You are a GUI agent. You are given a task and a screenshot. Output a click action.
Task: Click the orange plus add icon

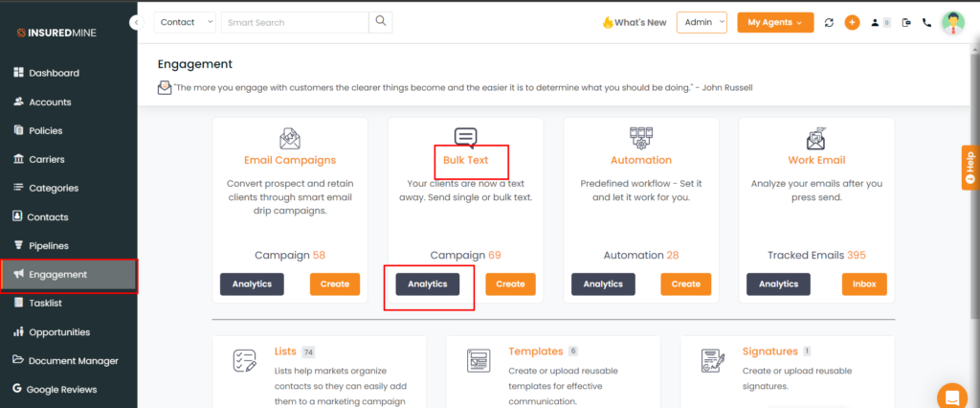coord(852,22)
